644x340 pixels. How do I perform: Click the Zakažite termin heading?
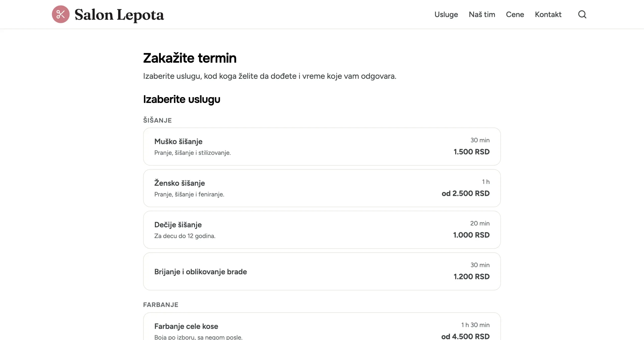[x=190, y=58]
